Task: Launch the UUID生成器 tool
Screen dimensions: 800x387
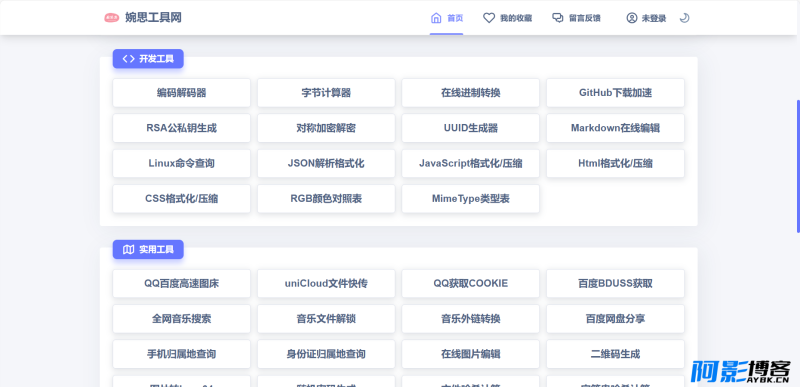Action: click(x=470, y=128)
